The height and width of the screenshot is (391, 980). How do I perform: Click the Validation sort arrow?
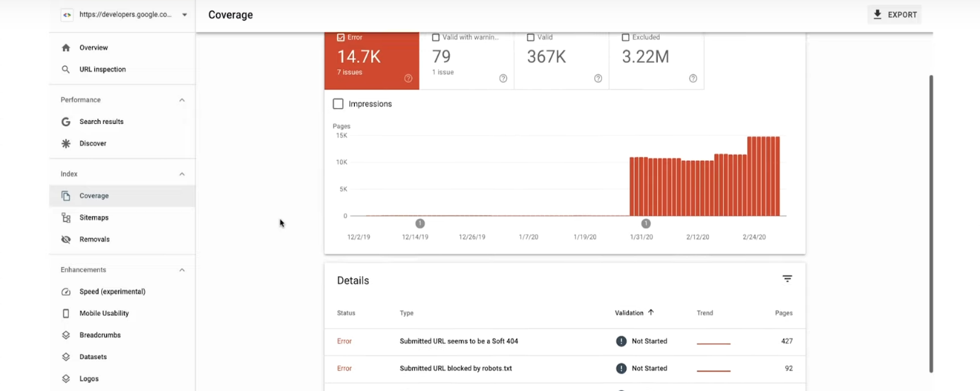tap(651, 312)
